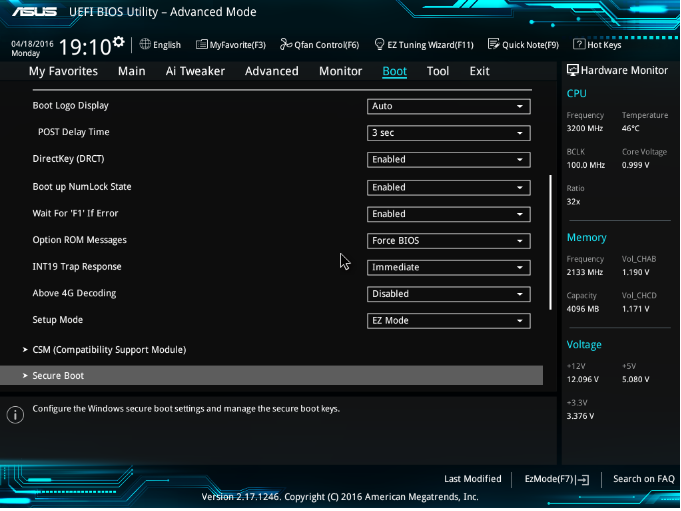Click the 19:10 clock display
The height and width of the screenshot is (511, 681).
coord(85,47)
